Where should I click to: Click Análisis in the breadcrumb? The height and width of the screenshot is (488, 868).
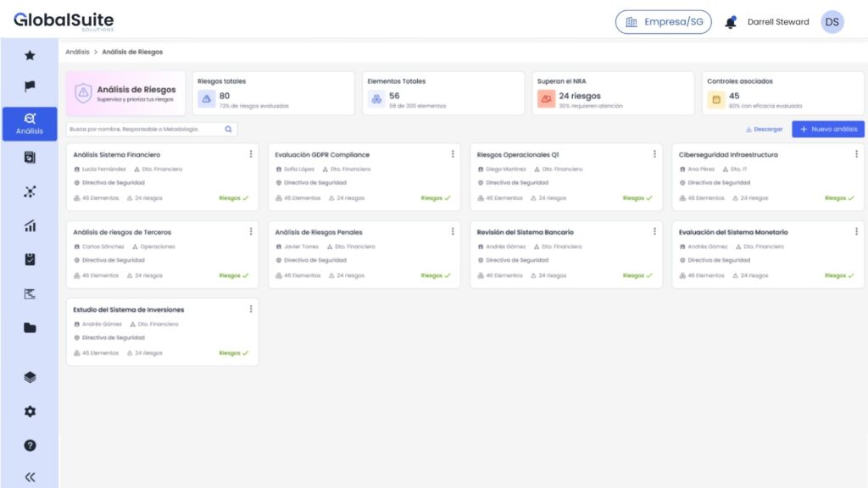(x=76, y=51)
